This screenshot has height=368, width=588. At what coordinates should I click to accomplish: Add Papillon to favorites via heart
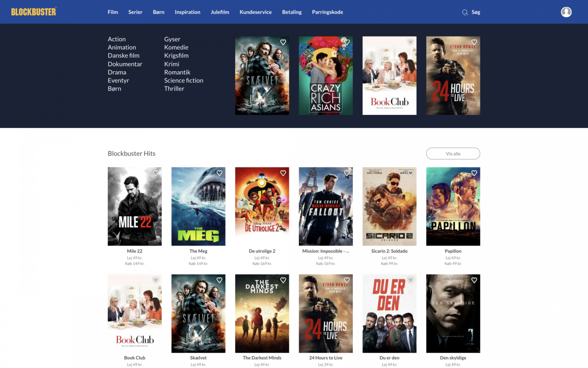click(x=474, y=173)
